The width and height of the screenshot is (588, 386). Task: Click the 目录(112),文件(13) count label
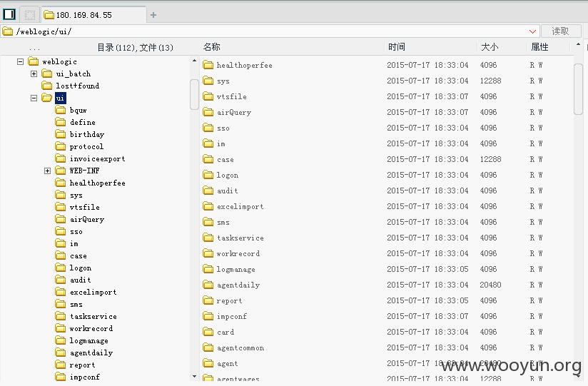click(135, 48)
